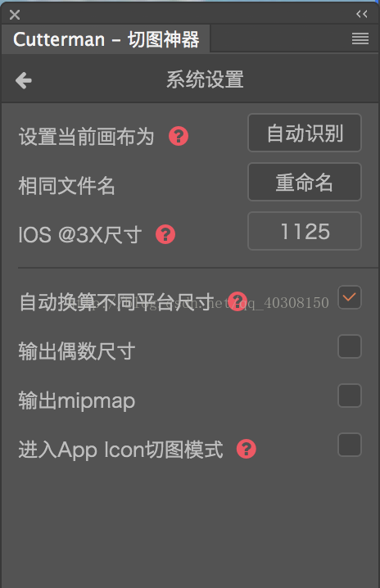The width and height of the screenshot is (380, 588).
Task: Collapse the panel with the double-chevron icon
Action: click(362, 14)
